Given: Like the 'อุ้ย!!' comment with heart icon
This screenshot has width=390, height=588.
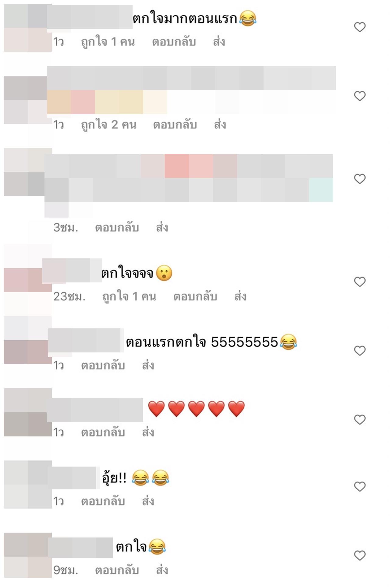Looking at the screenshot, I should tap(360, 486).
